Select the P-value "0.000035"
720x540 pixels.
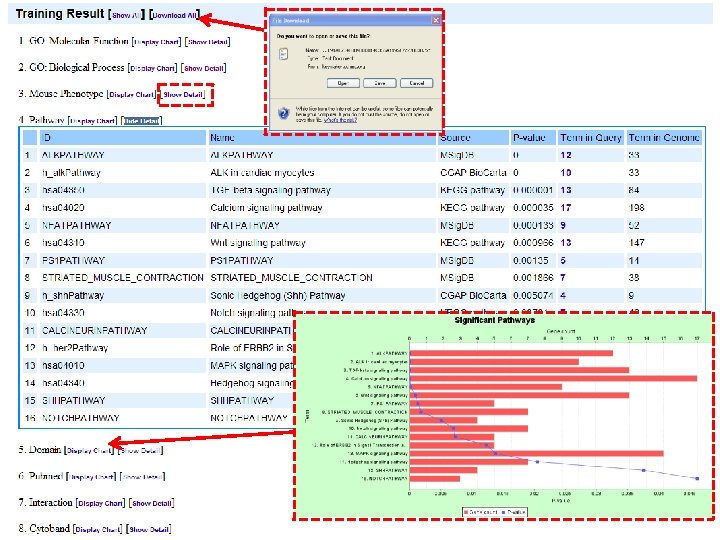(533, 208)
